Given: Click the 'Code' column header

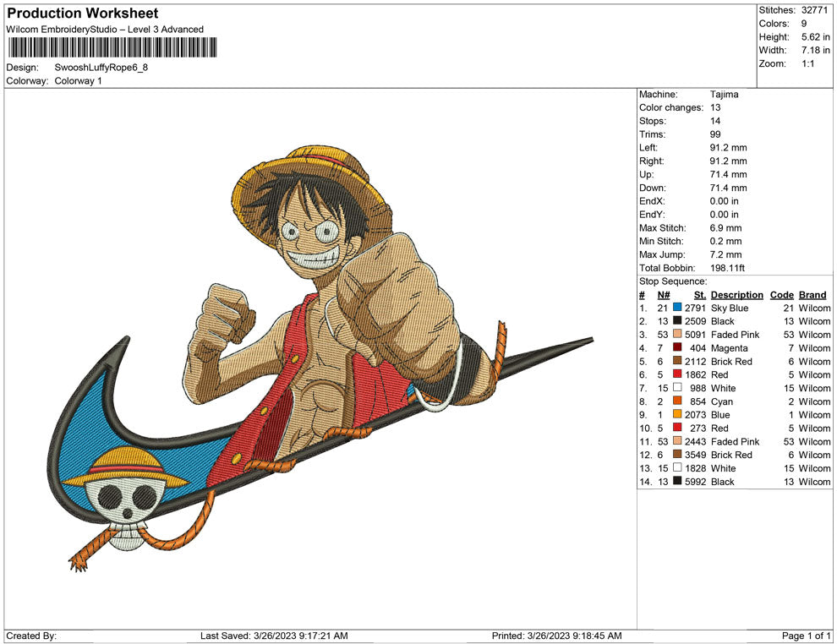Looking at the screenshot, I should [782, 295].
